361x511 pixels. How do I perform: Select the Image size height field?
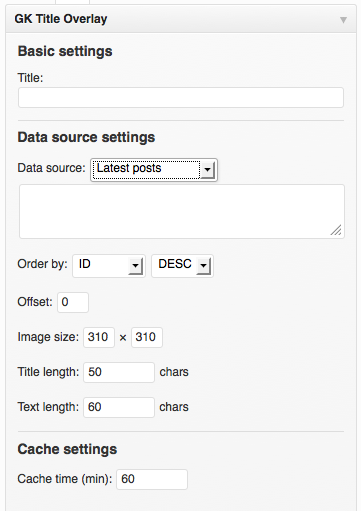click(x=147, y=337)
